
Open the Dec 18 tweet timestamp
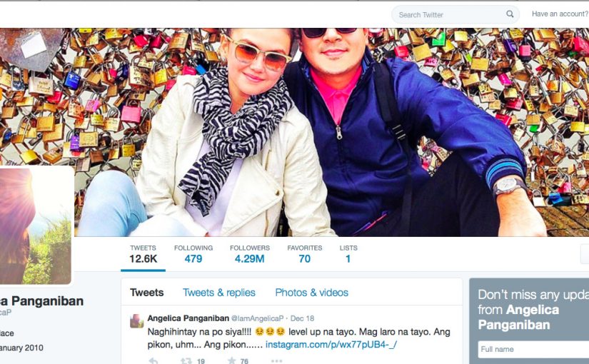[x=302, y=318]
